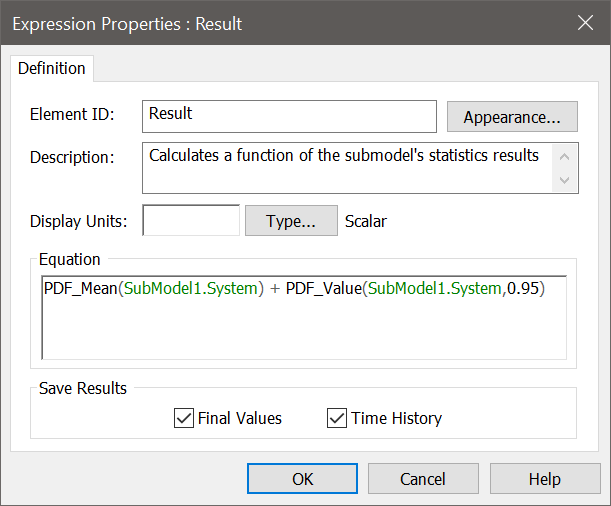Click the second SubModel1.System reference
The image size is (611, 506).
tap(435, 289)
